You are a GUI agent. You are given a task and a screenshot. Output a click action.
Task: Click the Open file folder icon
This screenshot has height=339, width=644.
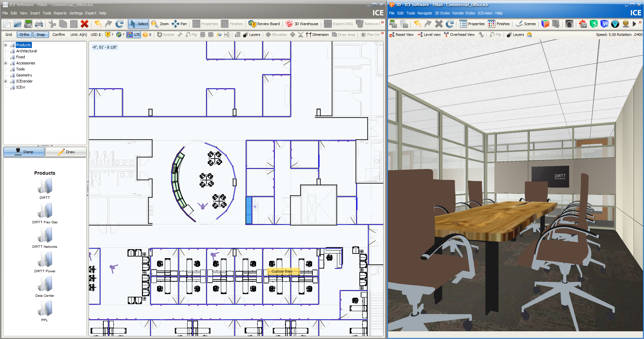pyautogui.click(x=17, y=24)
